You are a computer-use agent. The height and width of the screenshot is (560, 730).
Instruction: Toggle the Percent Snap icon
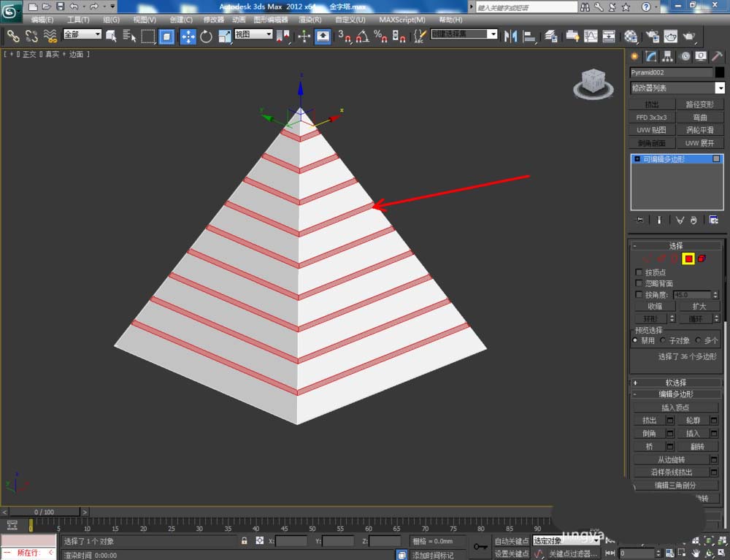tap(380, 37)
